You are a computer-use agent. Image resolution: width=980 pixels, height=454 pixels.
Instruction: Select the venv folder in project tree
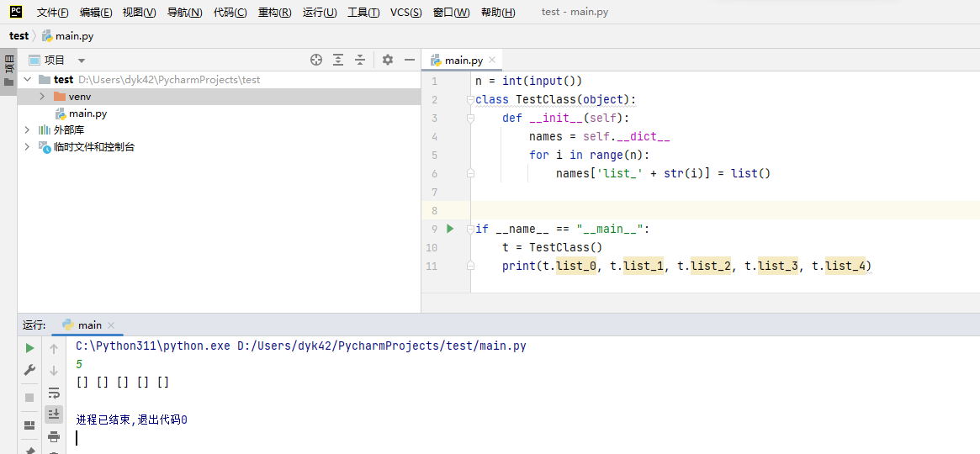pyautogui.click(x=219, y=96)
